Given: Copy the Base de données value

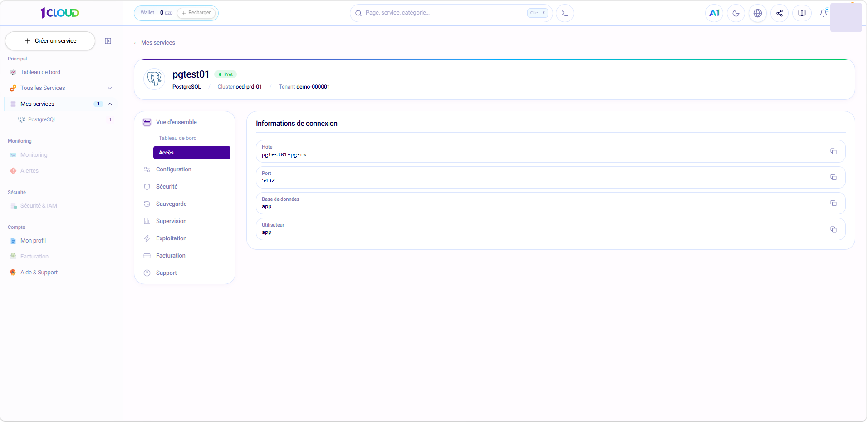Looking at the screenshot, I should pos(834,203).
